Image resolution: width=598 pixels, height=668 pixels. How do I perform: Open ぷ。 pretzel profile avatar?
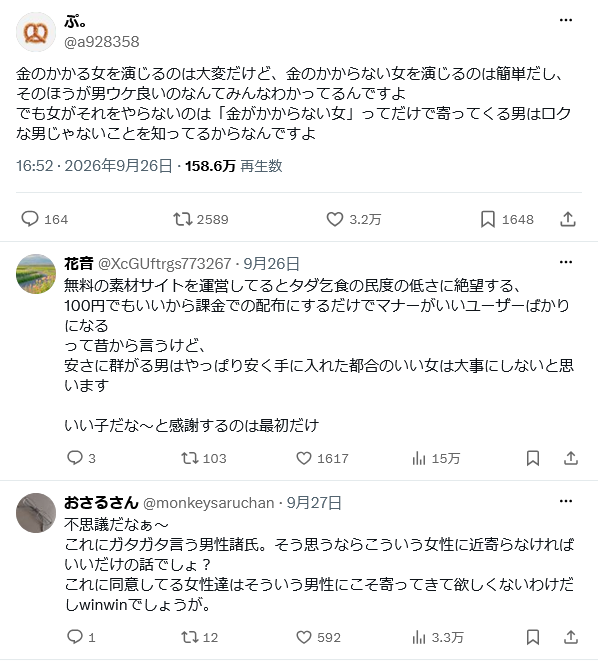36,32
